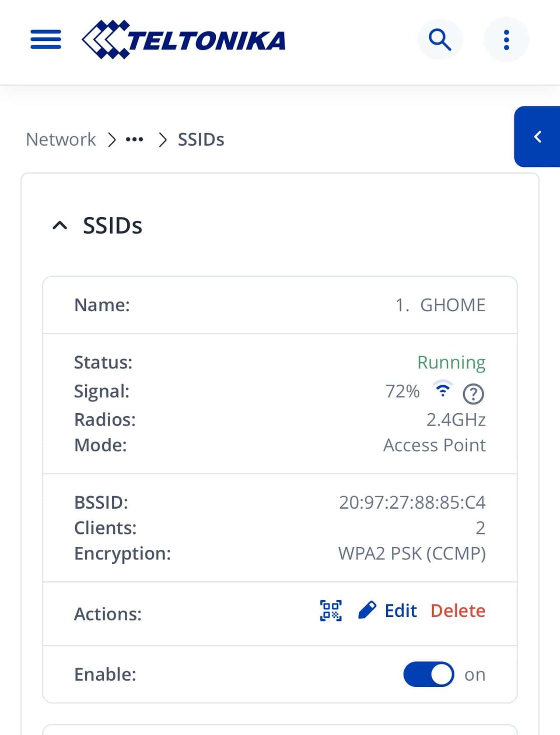Click the WiFi signal strength icon
Screen dimensions: 560x735
pos(443,389)
